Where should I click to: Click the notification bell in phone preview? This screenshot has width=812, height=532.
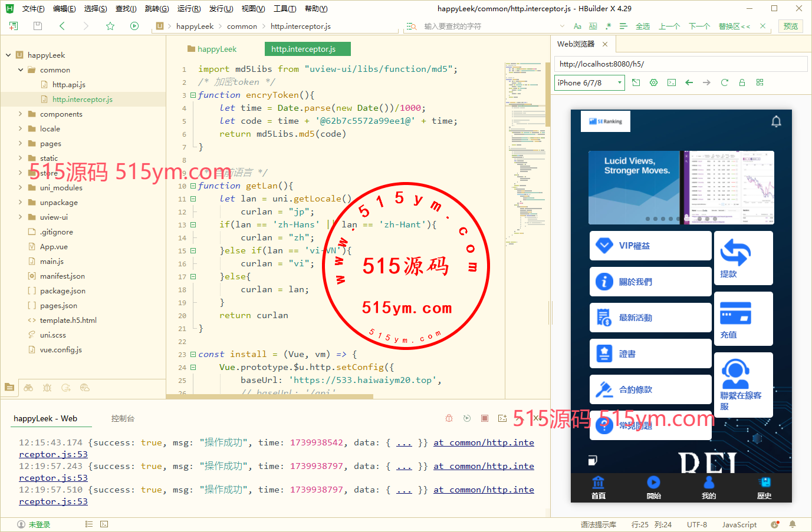[776, 121]
